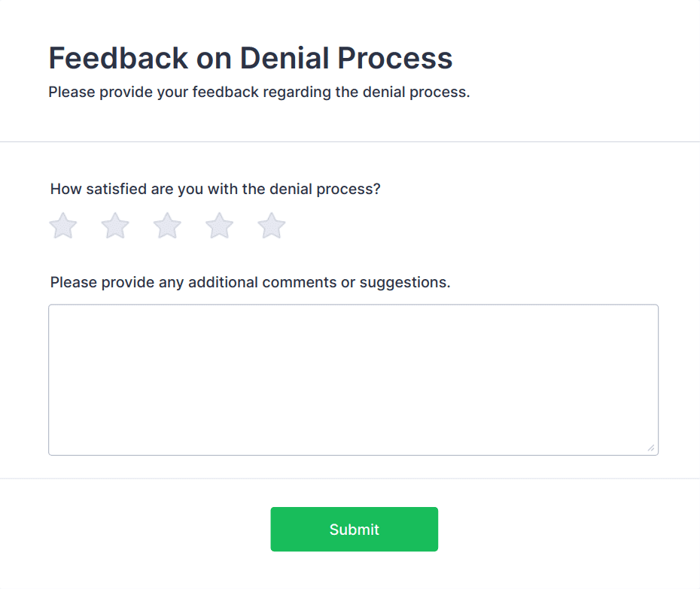Click the divider line above Submit
700x589 pixels.
tap(350, 478)
